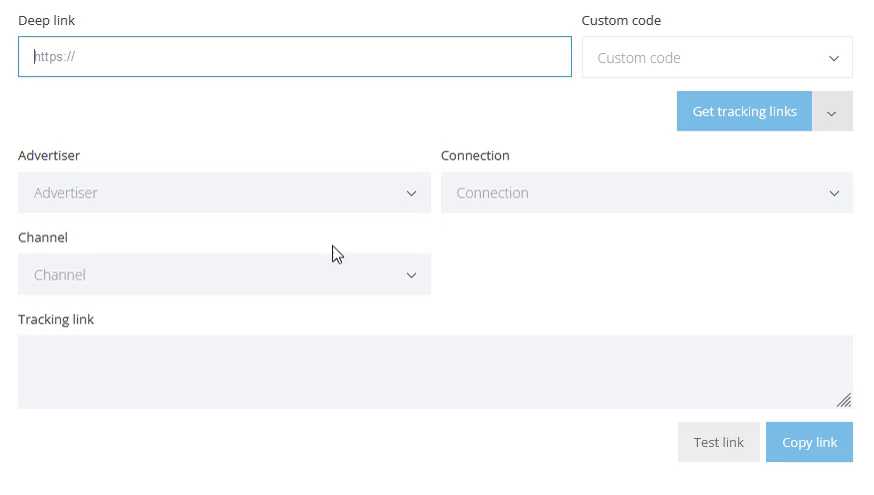Click the chevron icon in Channel field
Screen dimensions: 874x495
pyautogui.click(x=411, y=275)
